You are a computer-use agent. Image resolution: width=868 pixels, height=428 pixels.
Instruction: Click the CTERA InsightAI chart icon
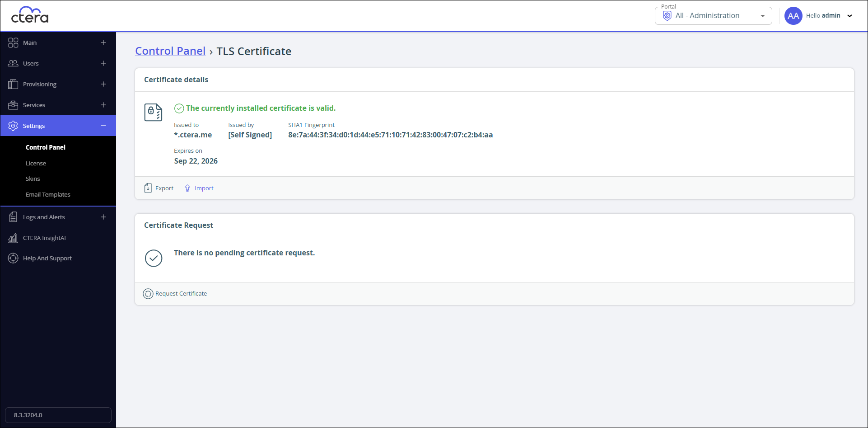pos(13,238)
